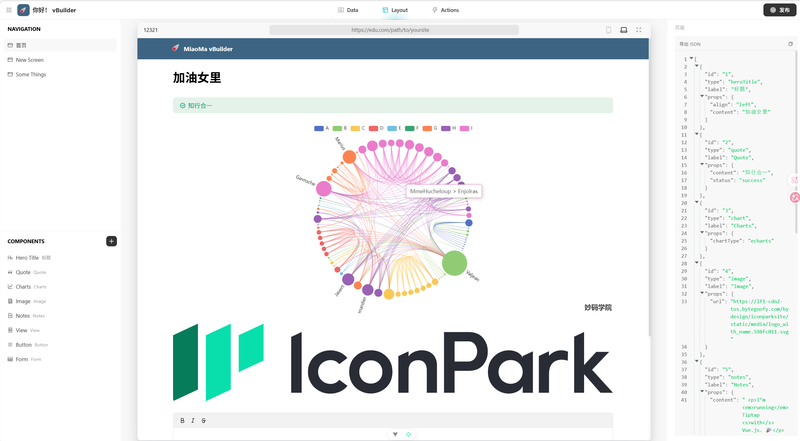Toggle legend series D in chart

point(376,128)
